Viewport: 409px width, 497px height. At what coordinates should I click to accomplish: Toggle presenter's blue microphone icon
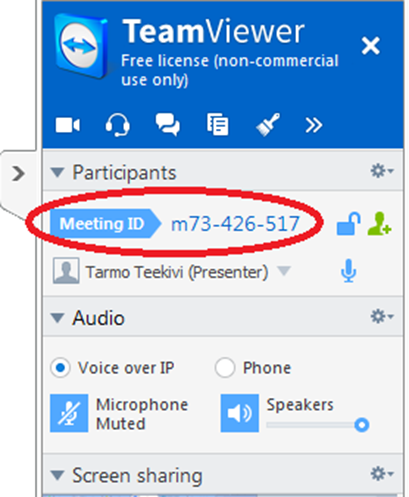(349, 270)
